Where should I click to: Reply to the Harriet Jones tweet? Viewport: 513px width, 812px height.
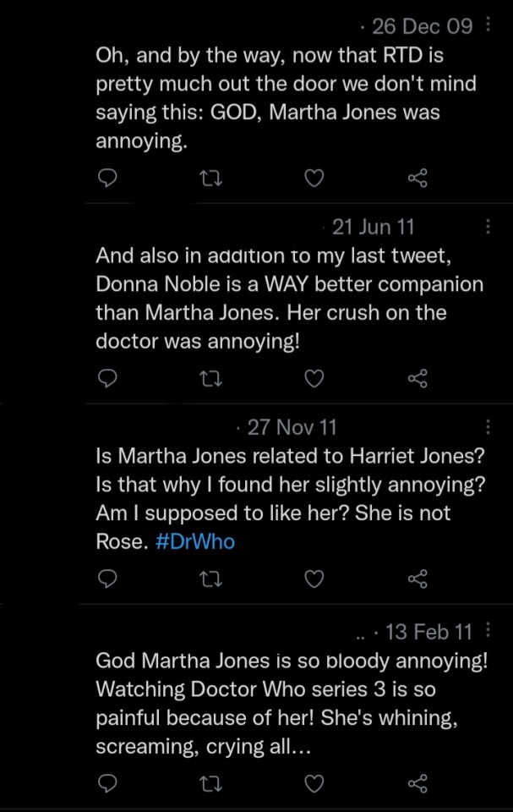[x=107, y=579]
